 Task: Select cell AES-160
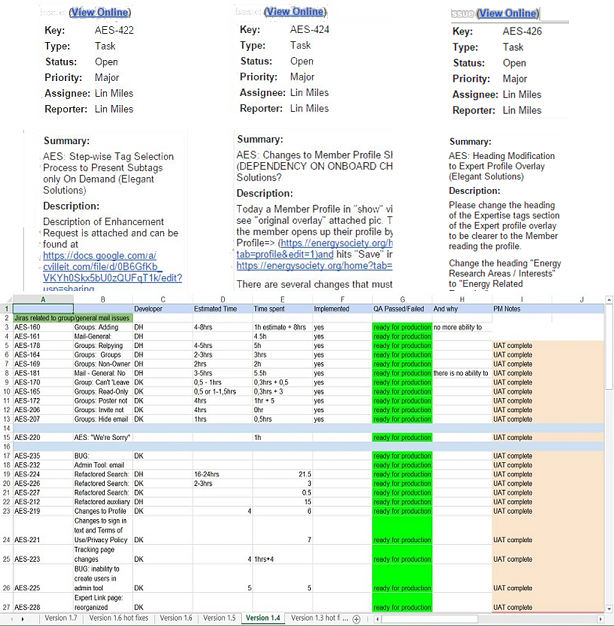coord(43,327)
